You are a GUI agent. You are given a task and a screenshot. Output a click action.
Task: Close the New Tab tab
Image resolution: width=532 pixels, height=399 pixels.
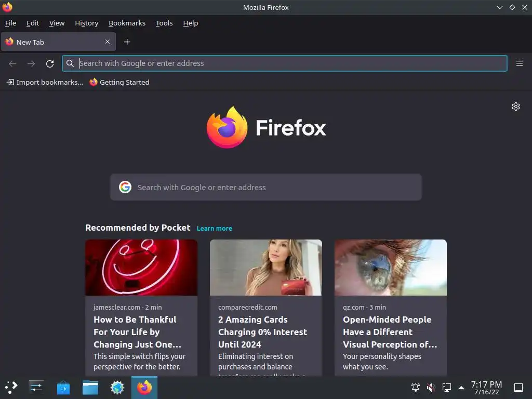pos(107,42)
